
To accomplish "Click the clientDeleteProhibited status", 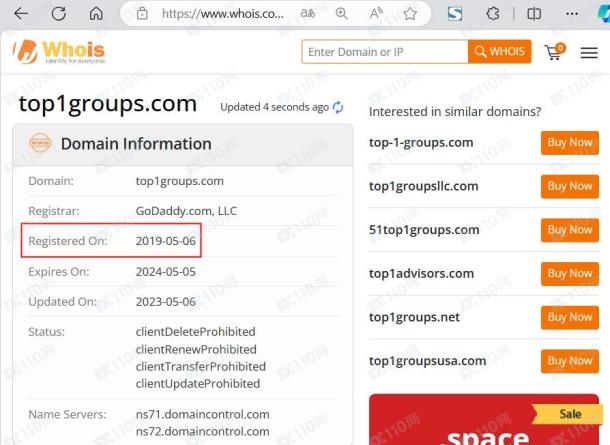I will point(195,332).
